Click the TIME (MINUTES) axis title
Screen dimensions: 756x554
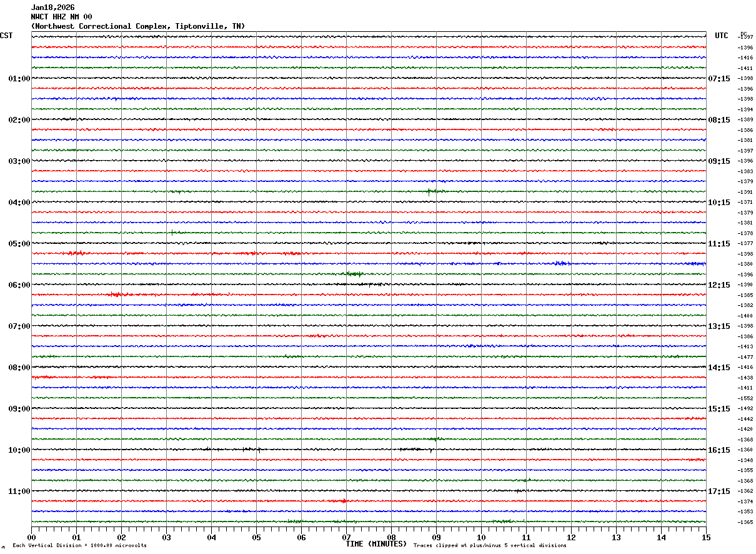376,544
